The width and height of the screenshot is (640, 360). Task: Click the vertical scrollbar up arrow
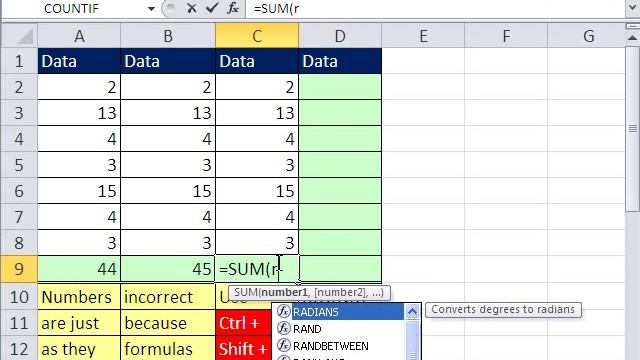click(x=632, y=38)
